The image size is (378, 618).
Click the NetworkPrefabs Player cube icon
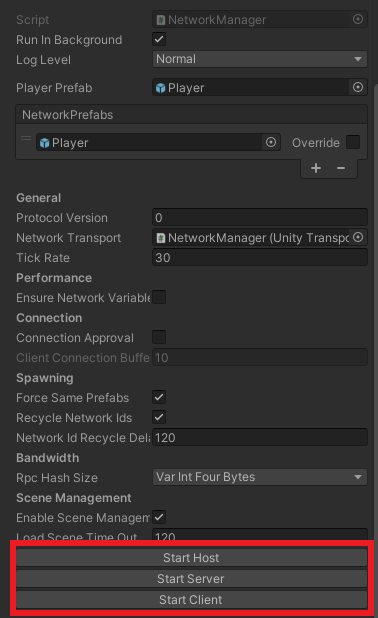[45, 143]
